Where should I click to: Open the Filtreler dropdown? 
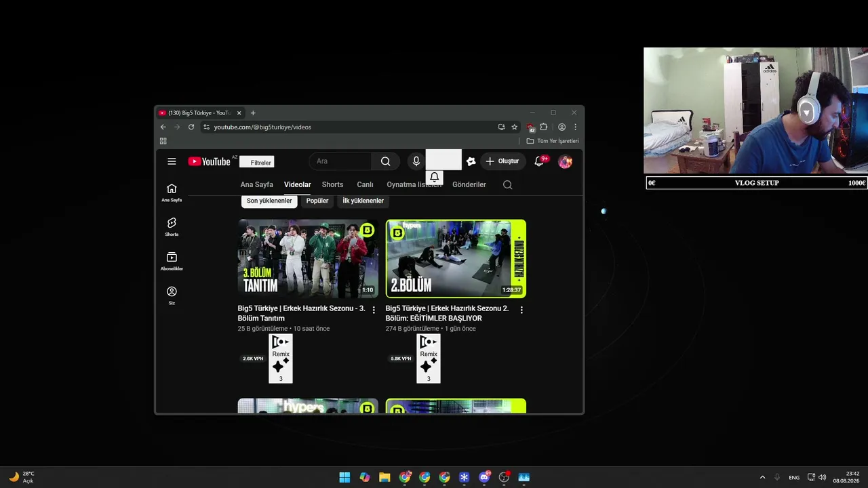[x=257, y=163]
